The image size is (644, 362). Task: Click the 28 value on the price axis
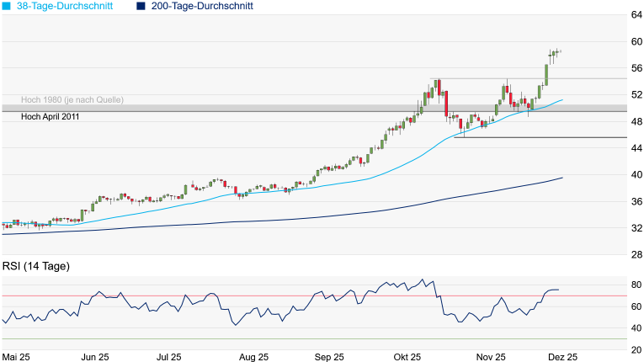(x=637, y=255)
